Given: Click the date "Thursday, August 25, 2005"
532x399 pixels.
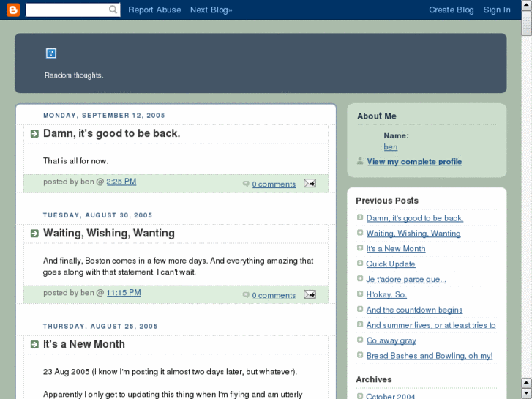Looking at the screenshot, I should coord(100,327).
